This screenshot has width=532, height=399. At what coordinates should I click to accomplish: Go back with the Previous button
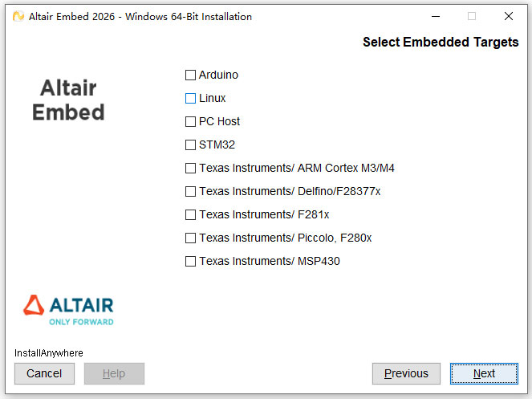coord(406,373)
